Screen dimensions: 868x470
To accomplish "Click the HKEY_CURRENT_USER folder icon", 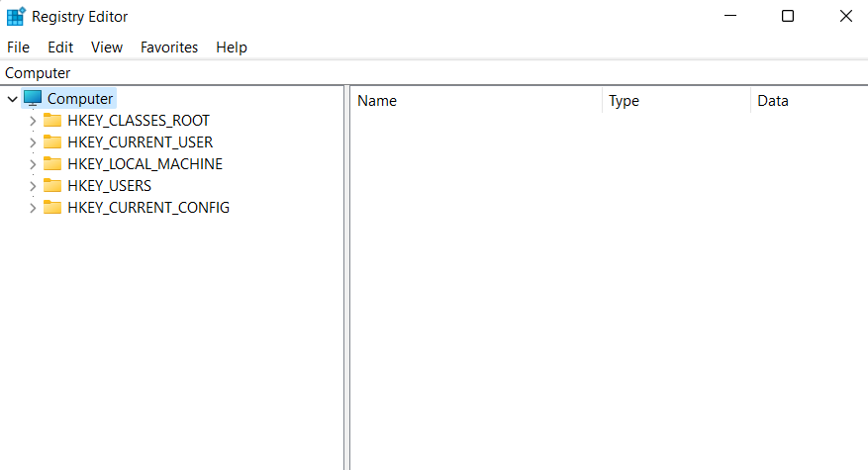I will [x=52, y=142].
